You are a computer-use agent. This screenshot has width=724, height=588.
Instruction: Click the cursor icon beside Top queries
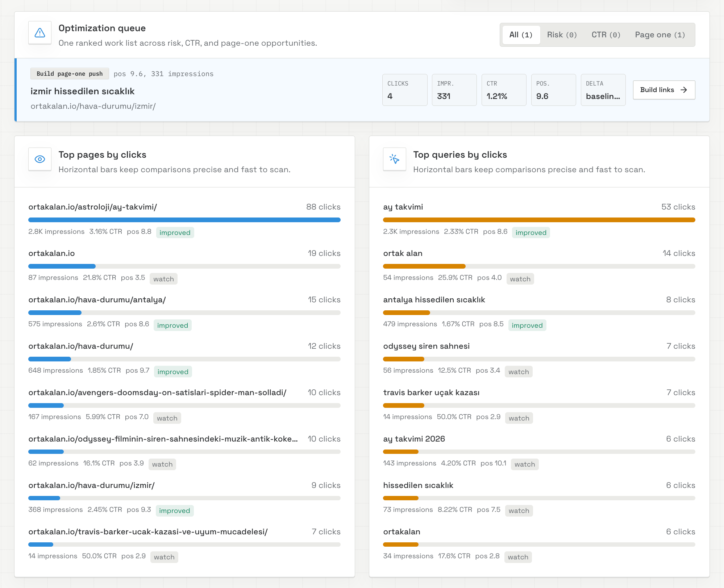395,159
